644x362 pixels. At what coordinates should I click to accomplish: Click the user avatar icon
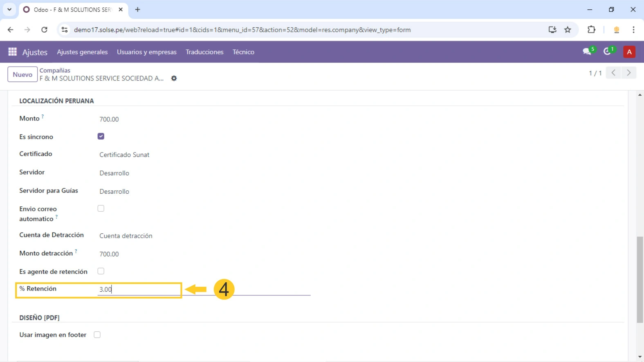(x=629, y=52)
